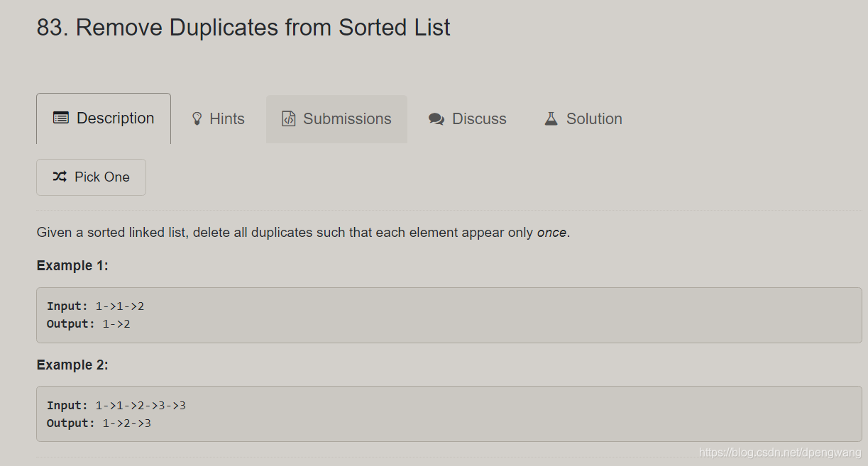Screen dimensions: 868x466
Task: Open the Description tab
Action: 104,118
